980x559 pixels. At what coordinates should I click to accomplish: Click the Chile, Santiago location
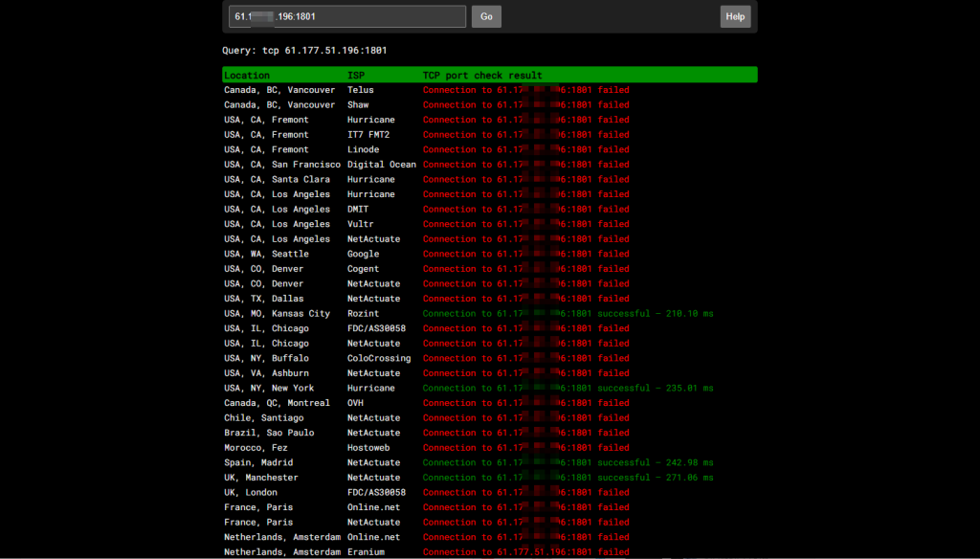click(263, 418)
